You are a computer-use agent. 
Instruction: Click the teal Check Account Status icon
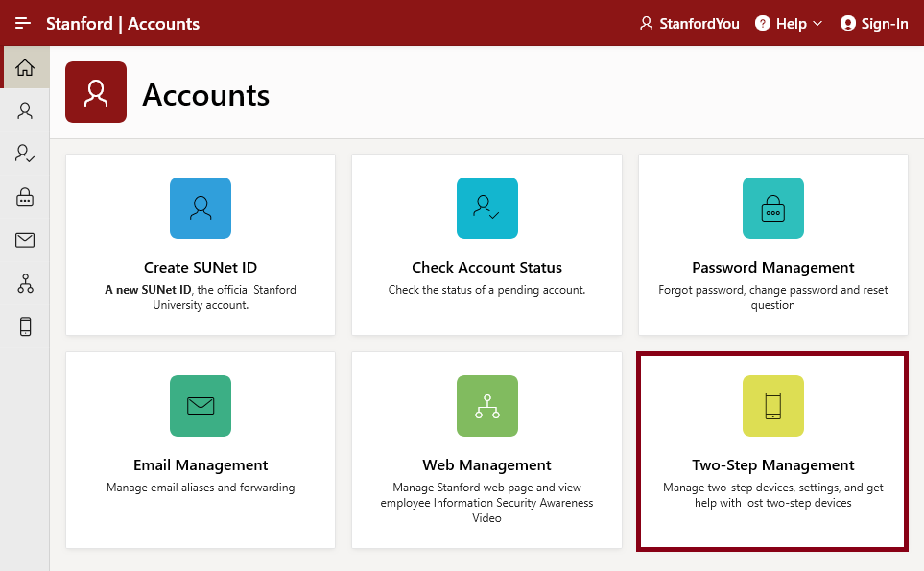[x=487, y=208]
